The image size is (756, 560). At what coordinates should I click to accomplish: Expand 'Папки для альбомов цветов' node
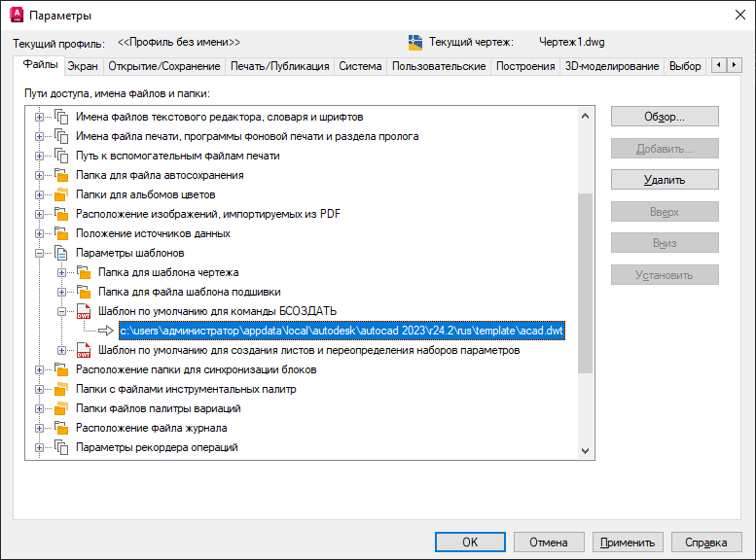40,194
